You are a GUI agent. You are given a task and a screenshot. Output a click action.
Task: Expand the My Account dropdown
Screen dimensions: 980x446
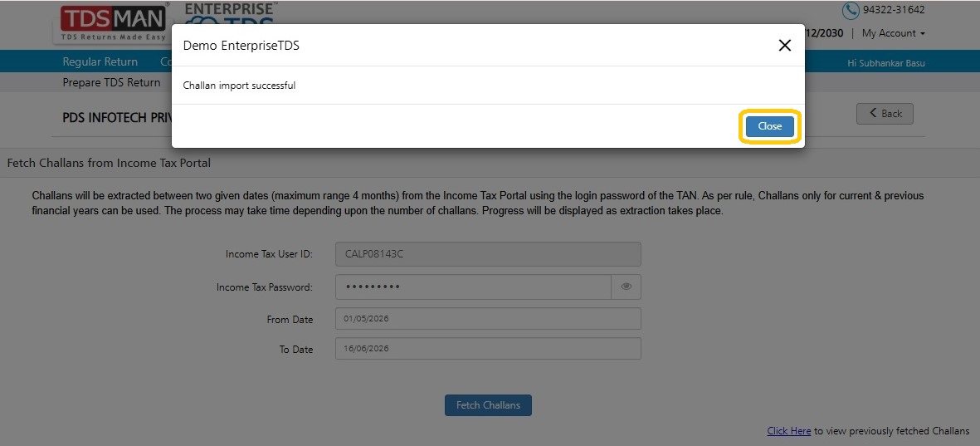[893, 33]
